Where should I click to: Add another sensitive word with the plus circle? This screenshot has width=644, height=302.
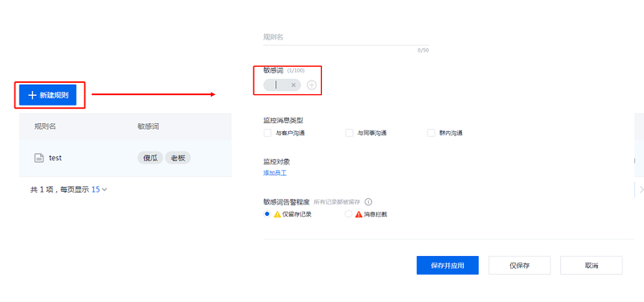[x=312, y=85]
